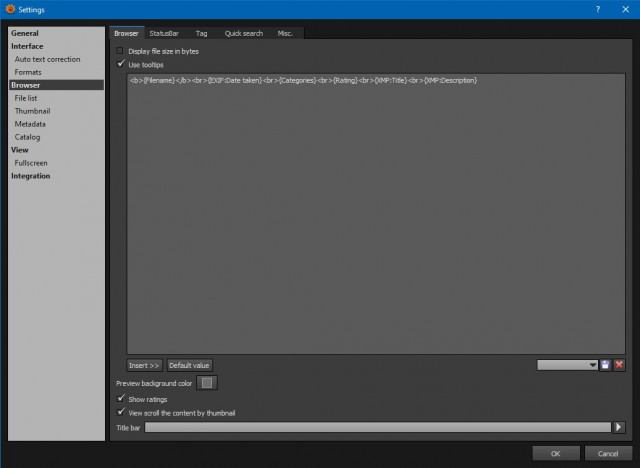Open the Insert >> field menu
640x468 pixels.
(x=144, y=365)
